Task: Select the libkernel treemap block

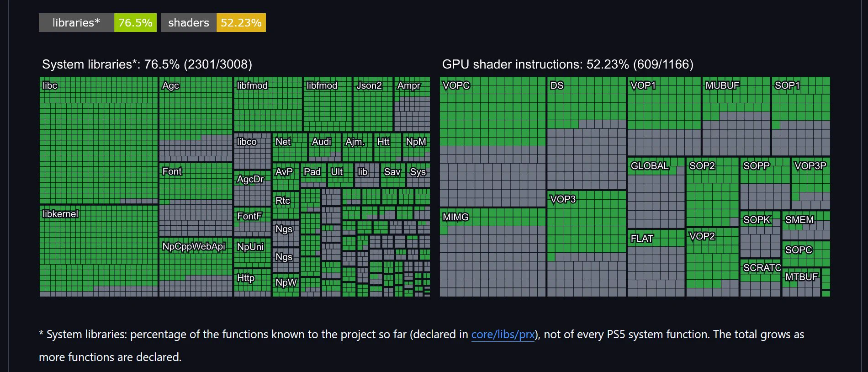Action: click(99, 251)
